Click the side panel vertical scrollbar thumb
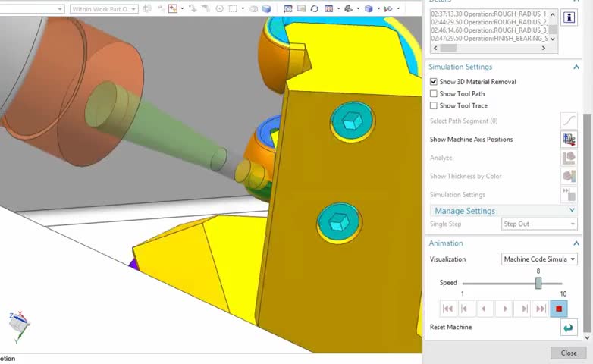 [587, 221]
